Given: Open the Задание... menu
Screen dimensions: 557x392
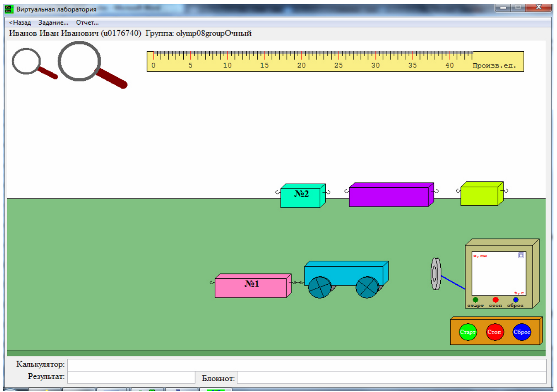Looking at the screenshot, I should (x=53, y=22).
